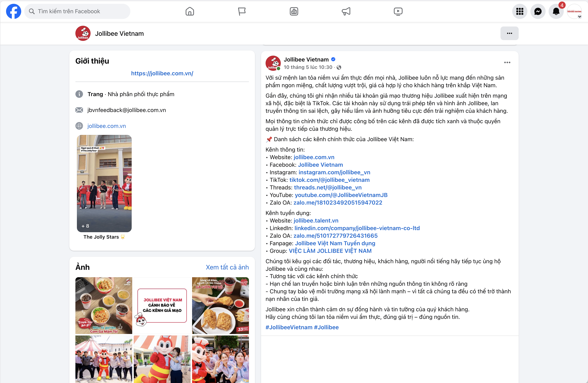Open the notifications bell
The image size is (588, 383).
point(556,11)
